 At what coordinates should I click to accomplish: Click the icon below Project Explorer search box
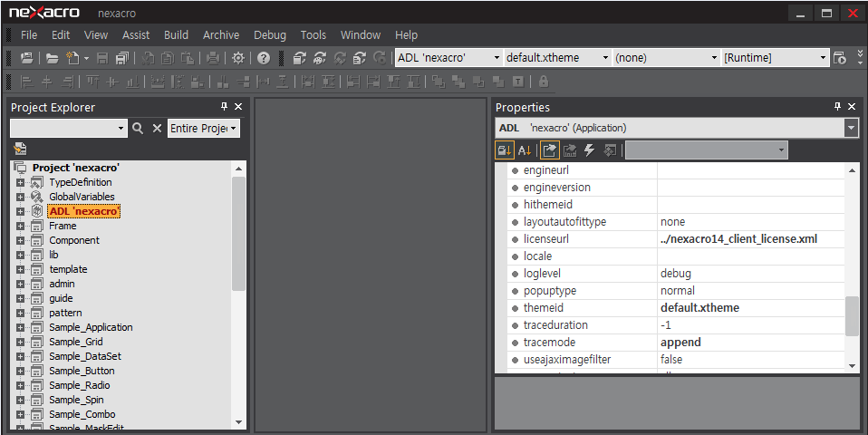20,149
